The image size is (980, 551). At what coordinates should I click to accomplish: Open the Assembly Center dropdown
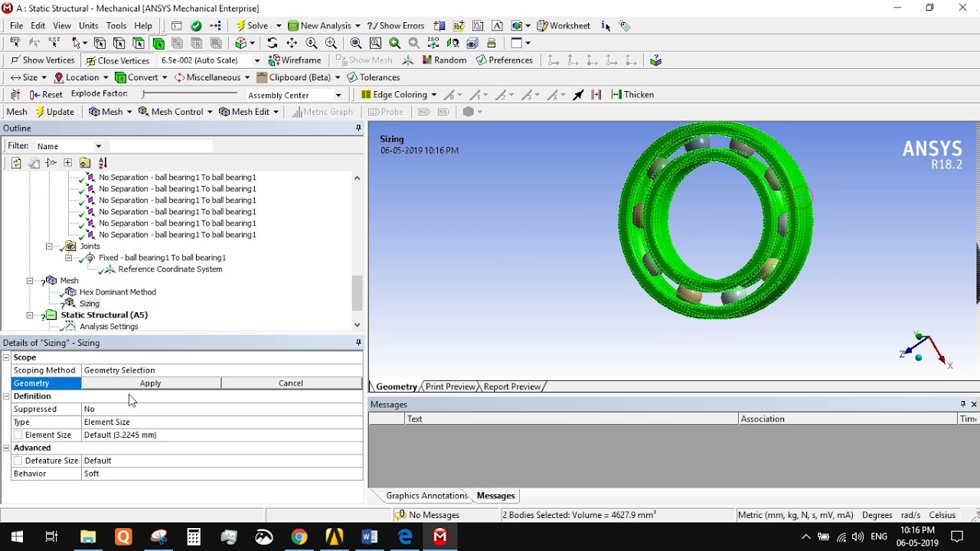coord(338,95)
